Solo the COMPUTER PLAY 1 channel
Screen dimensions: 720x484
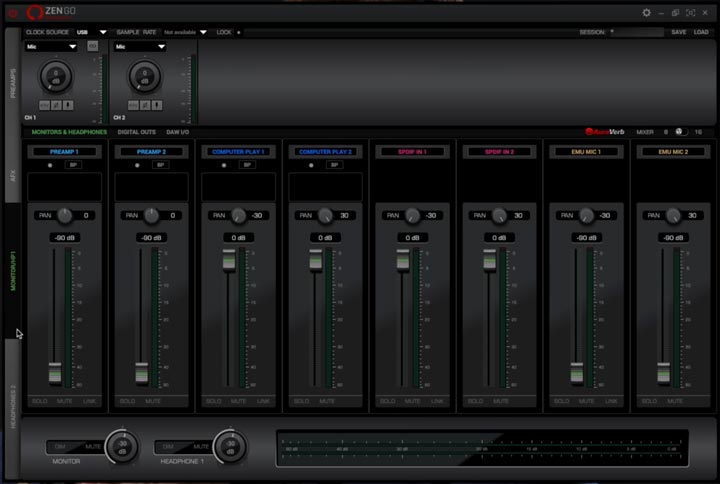(x=214, y=401)
